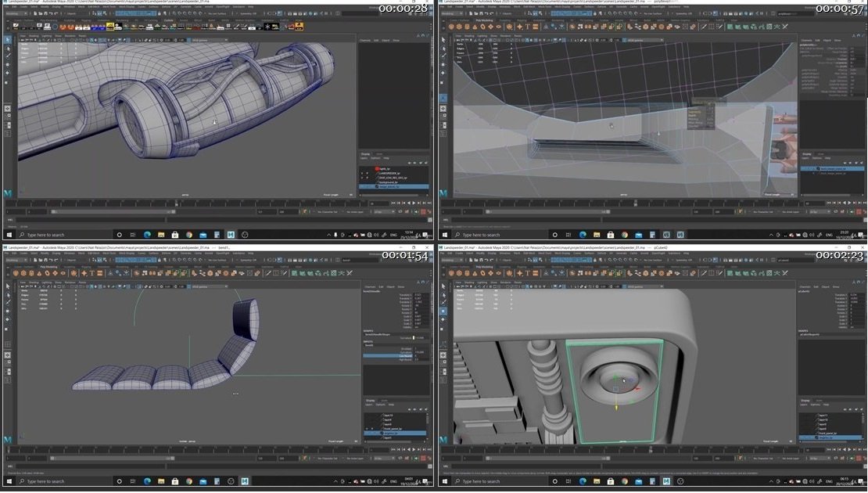Click create empty layer icon in 00:00:28 frame
The width and height of the screenshot is (868, 493).
pyautogui.click(x=420, y=163)
